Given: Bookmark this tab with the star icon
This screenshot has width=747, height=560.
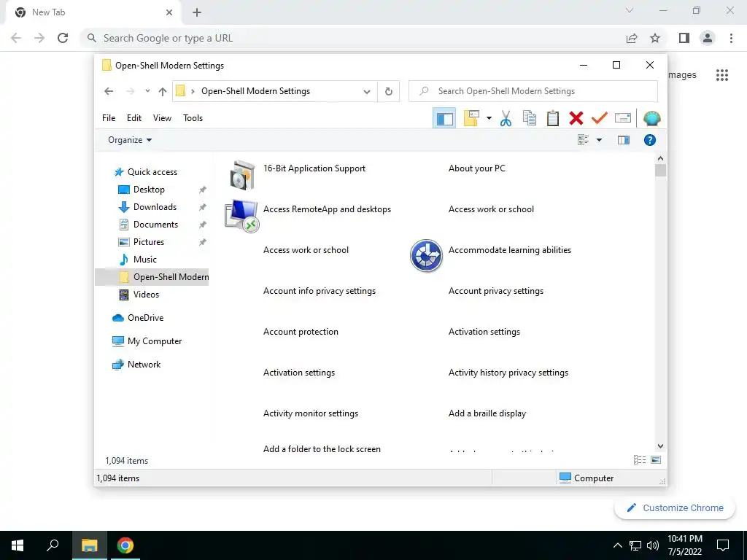Looking at the screenshot, I should (655, 38).
